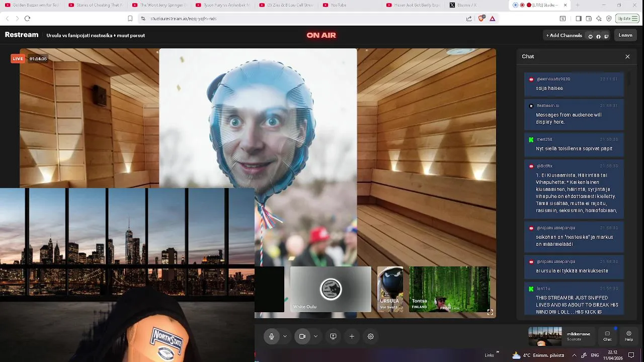Close the LIVE Studio tab
Screen dimensions: 644x362
click(565, 5)
